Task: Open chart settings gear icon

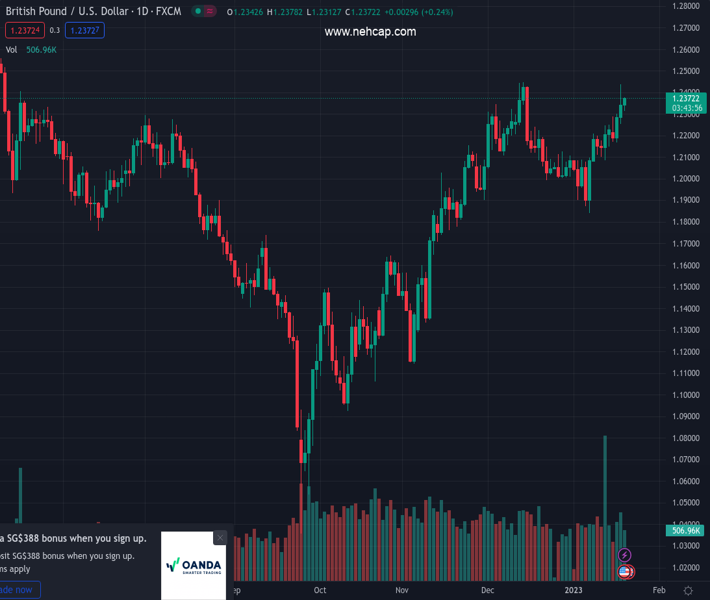Action: [x=688, y=591]
